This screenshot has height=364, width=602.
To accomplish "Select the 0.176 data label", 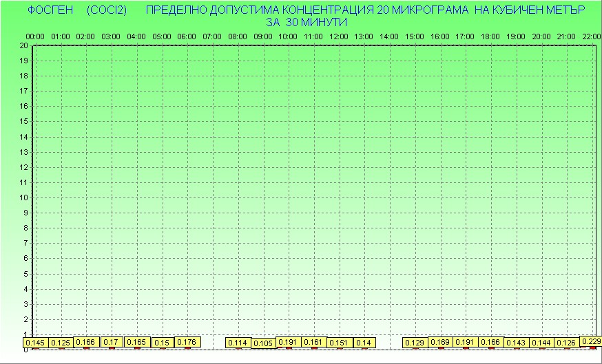I will 187,342.
